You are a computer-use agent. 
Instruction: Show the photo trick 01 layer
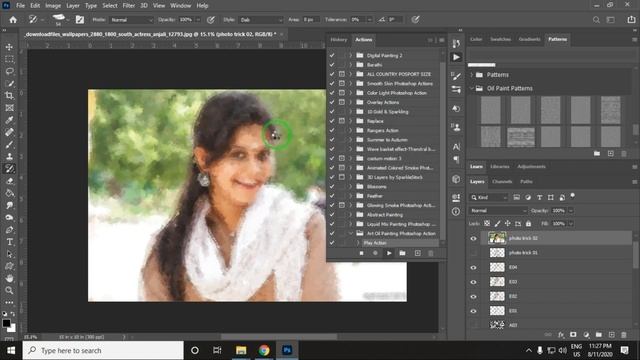(x=473, y=253)
